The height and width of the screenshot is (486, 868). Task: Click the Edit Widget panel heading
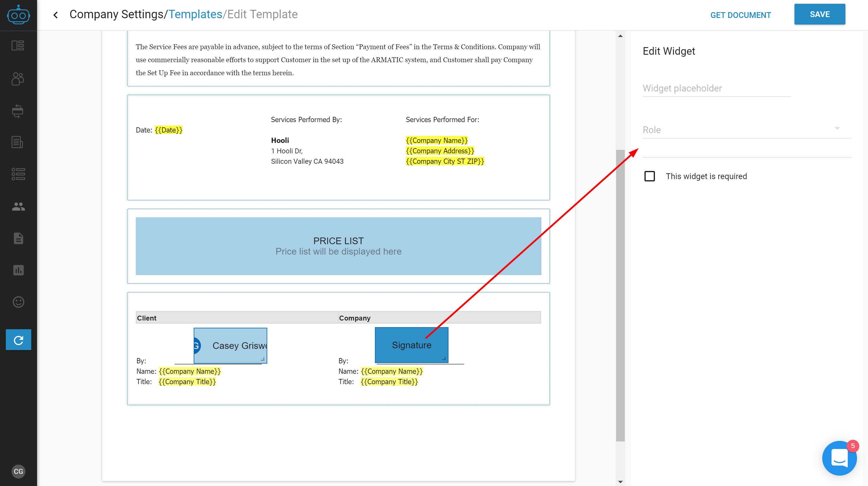click(x=669, y=51)
